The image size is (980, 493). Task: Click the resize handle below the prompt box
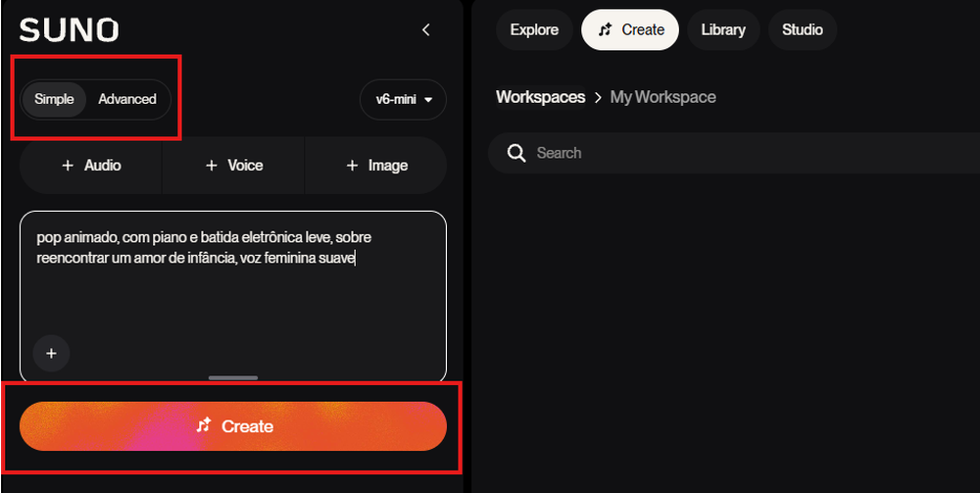(233, 378)
